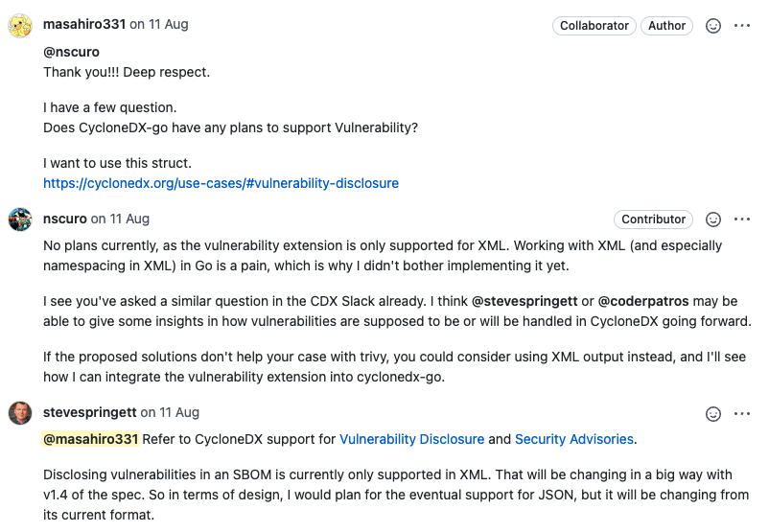Click the nscuro author name heading
769x532 pixels.
[x=65, y=219]
